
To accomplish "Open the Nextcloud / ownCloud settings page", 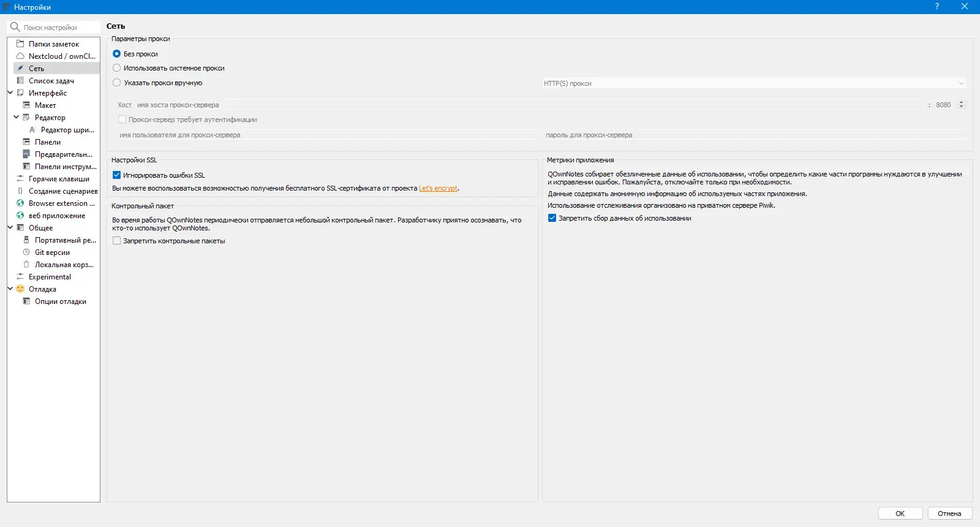I will coord(62,56).
